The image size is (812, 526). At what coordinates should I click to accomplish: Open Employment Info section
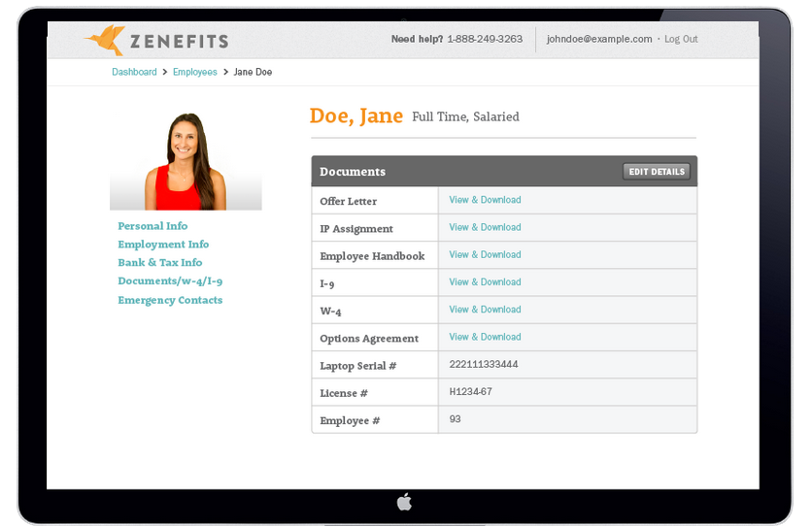tap(163, 245)
